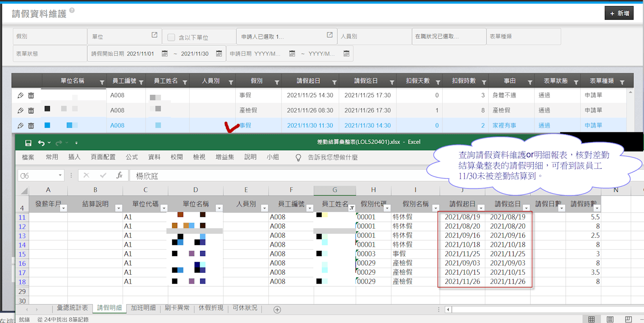This screenshot has height=323, width=644.
Task: Select the page layout view button
Action: pyautogui.click(x=610, y=319)
